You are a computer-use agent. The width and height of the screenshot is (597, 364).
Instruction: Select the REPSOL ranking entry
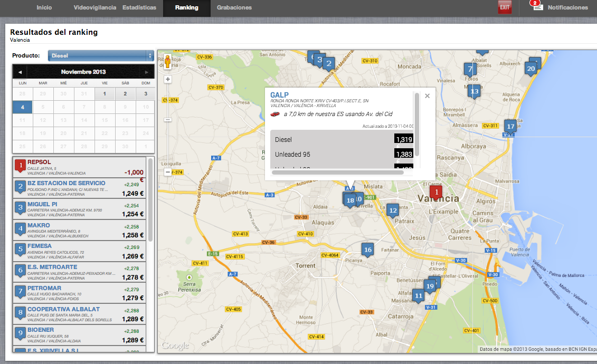click(80, 167)
